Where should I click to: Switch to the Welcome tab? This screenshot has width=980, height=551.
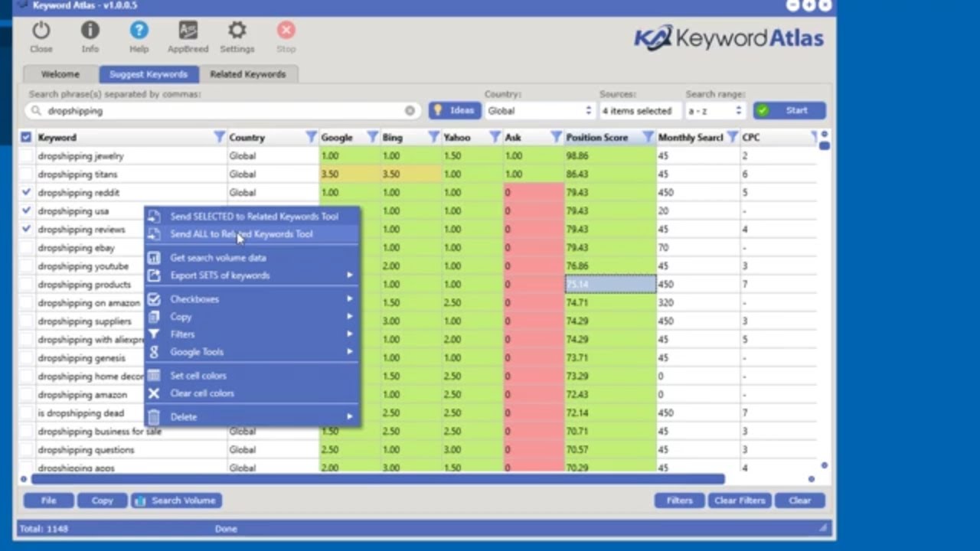click(x=60, y=74)
